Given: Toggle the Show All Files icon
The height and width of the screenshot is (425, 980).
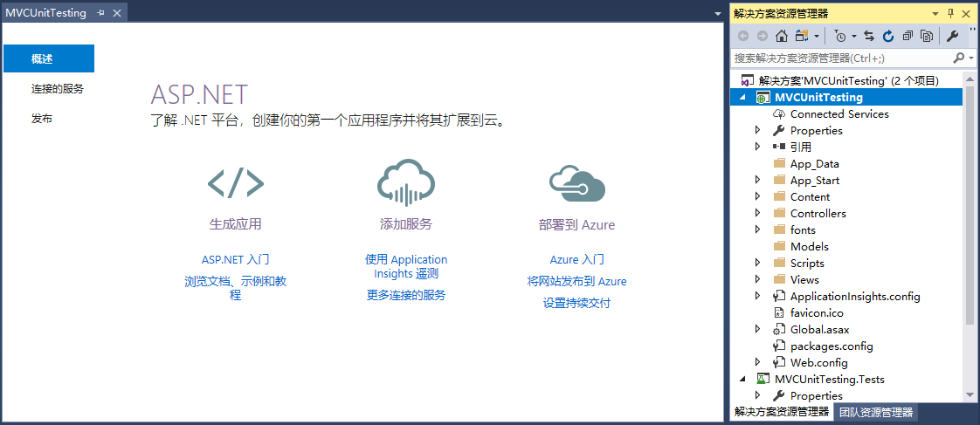Looking at the screenshot, I should click(x=926, y=36).
